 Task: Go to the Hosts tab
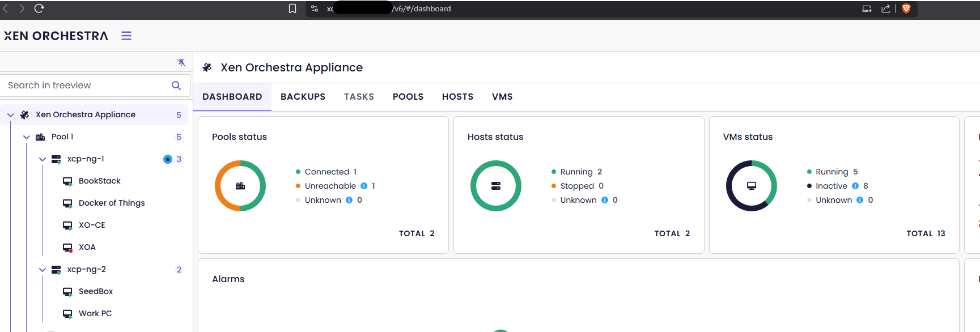pyautogui.click(x=457, y=97)
